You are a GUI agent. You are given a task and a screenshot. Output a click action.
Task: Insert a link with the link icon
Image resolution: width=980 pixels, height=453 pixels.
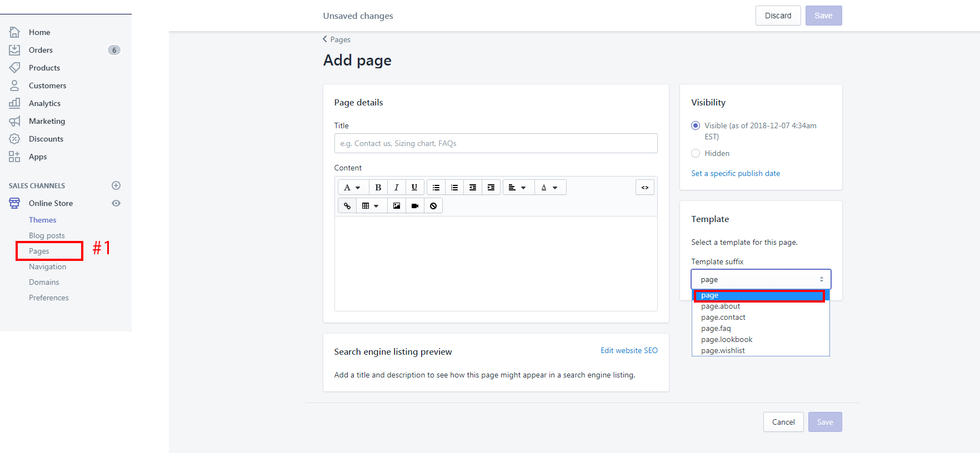click(x=347, y=206)
